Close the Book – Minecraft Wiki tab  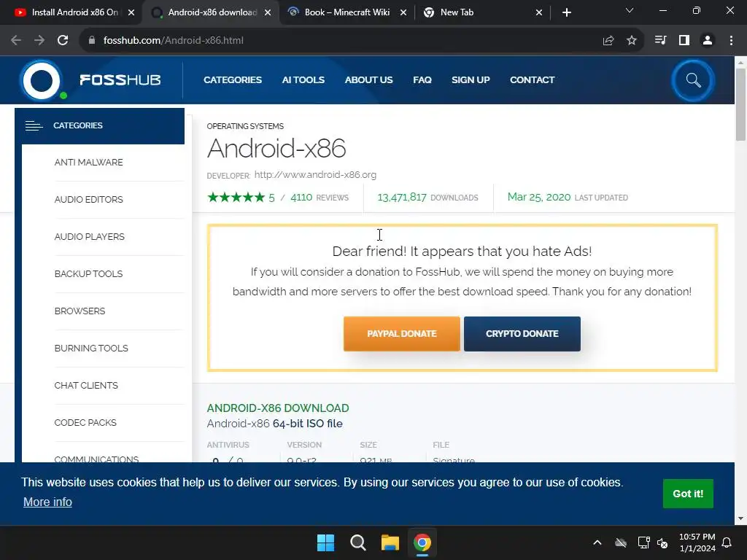point(403,12)
